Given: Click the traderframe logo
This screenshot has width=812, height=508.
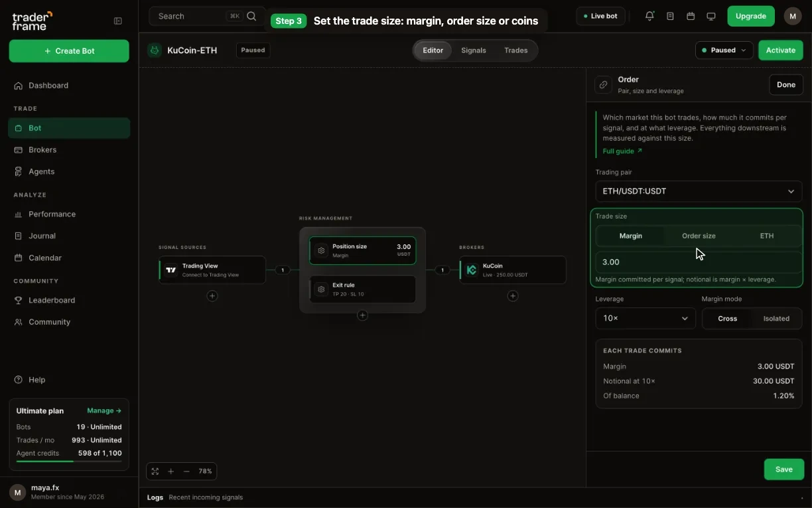Looking at the screenshot, I should click(32, 21).
